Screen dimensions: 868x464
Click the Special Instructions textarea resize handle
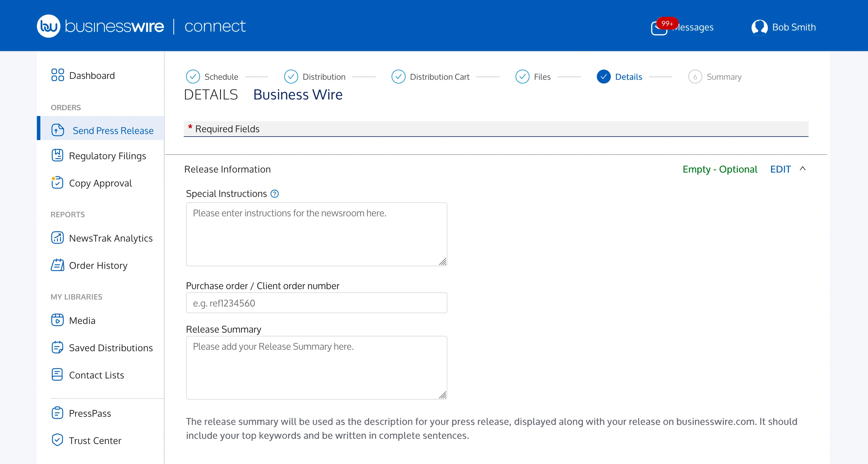click(442, 262)
